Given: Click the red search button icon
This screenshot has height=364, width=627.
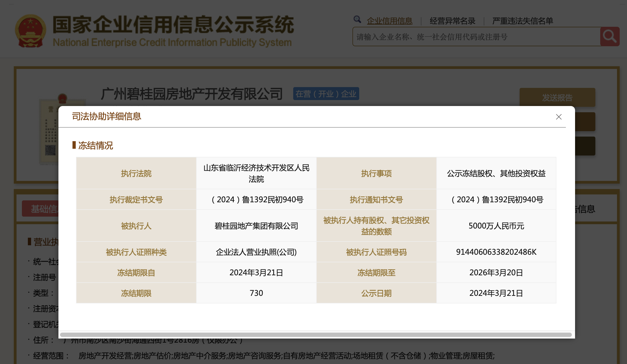Looking at the screenshot, I should point(610,37).
